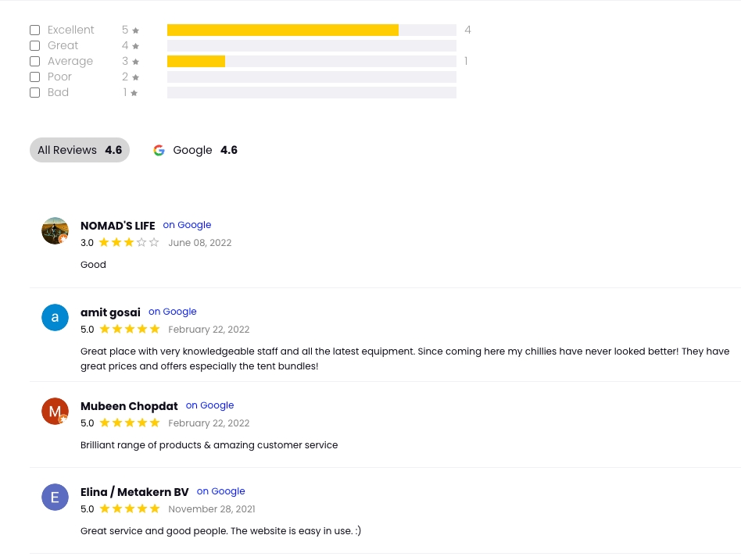The height and width of the screenshot is (560, 741).
Task: Select the Bad rating checkbox
Action: (x=34, y=93)
